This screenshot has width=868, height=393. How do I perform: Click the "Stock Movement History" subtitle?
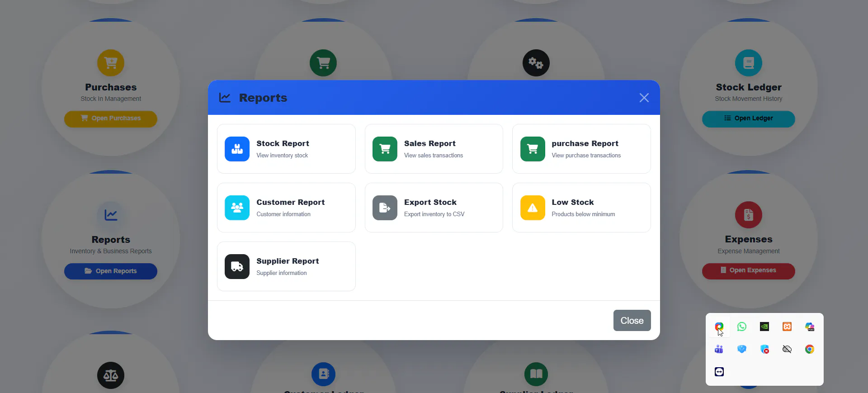(x=749, y=99)
